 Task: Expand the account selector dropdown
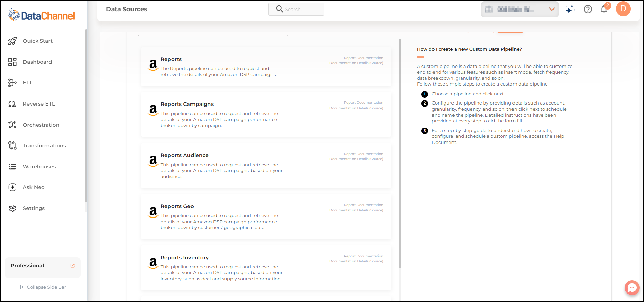pos(520,9)
